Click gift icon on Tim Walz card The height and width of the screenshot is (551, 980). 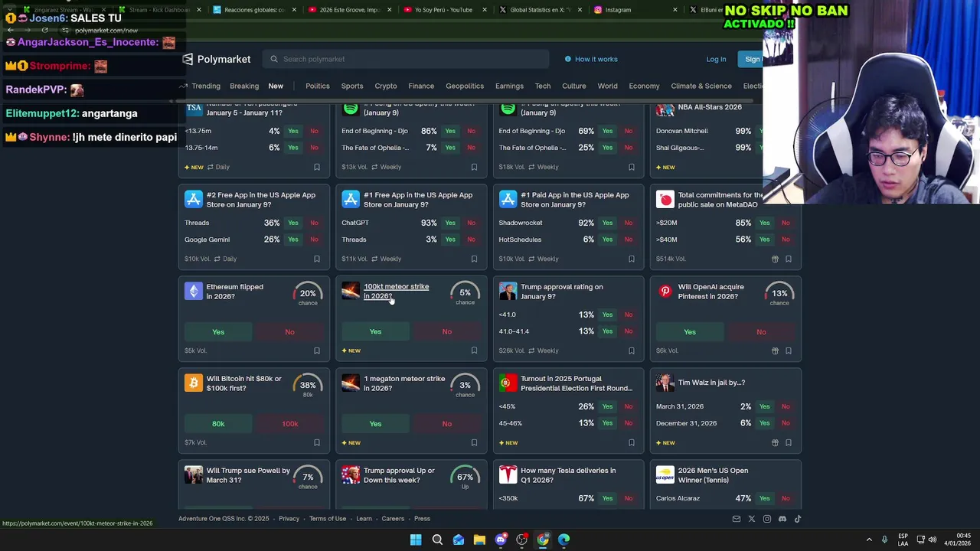pyautogui.click(x=775, y=442)
